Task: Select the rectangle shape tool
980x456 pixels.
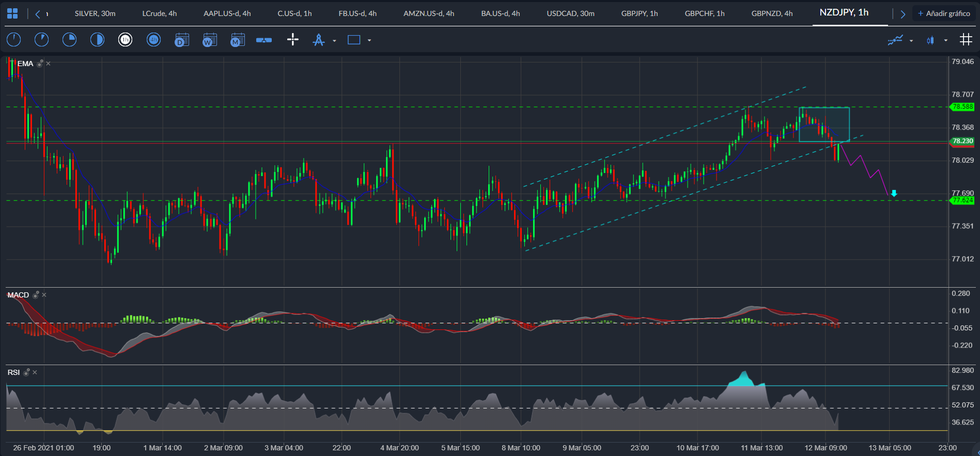Action: [x=354, y=40]
